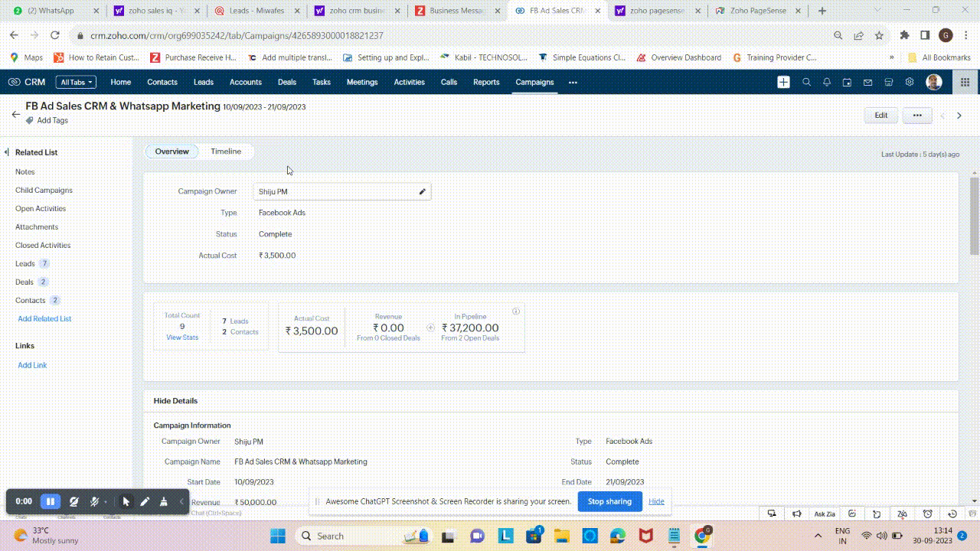
Task: Open Open Activities related list
Action: point(41,209)
